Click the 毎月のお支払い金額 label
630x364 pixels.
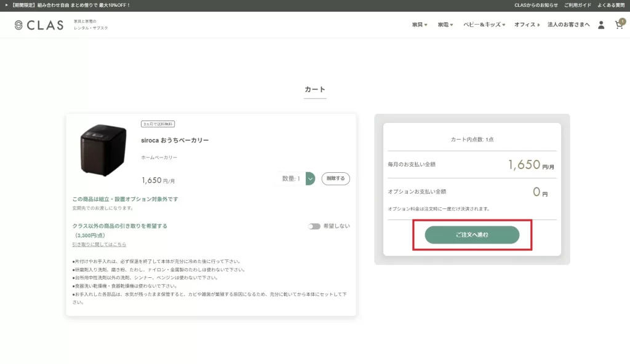[x=412, y=164]
